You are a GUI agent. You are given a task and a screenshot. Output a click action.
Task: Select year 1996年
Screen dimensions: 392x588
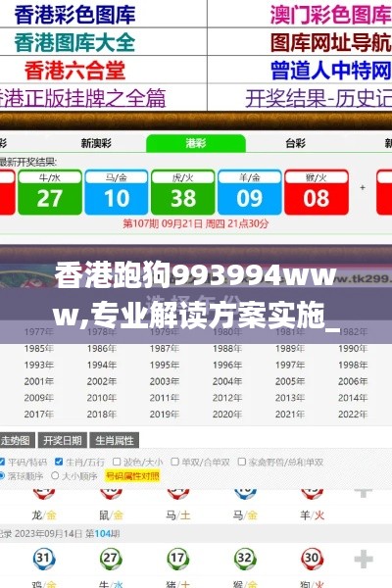[227, 365]
